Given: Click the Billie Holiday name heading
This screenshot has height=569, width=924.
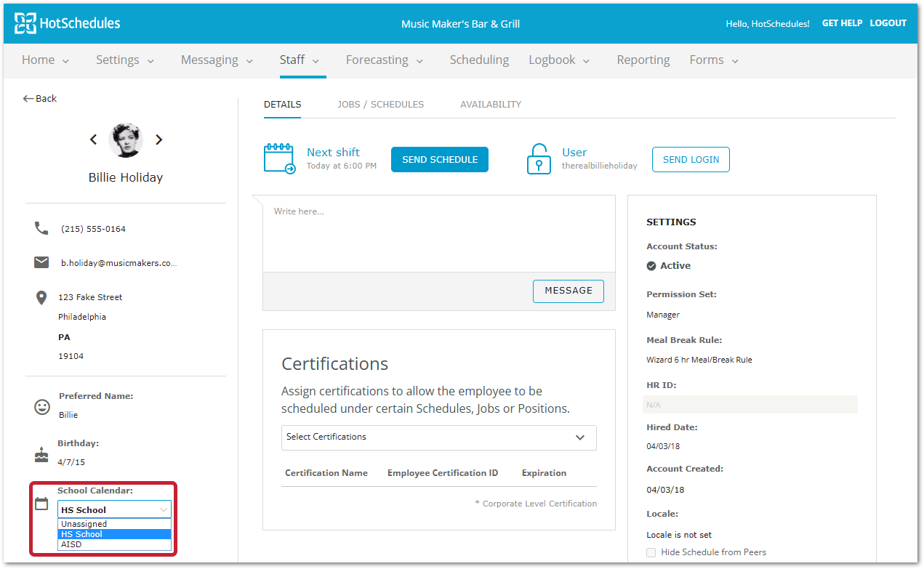Looking at the screenshot, I should [x=126, y=177].
